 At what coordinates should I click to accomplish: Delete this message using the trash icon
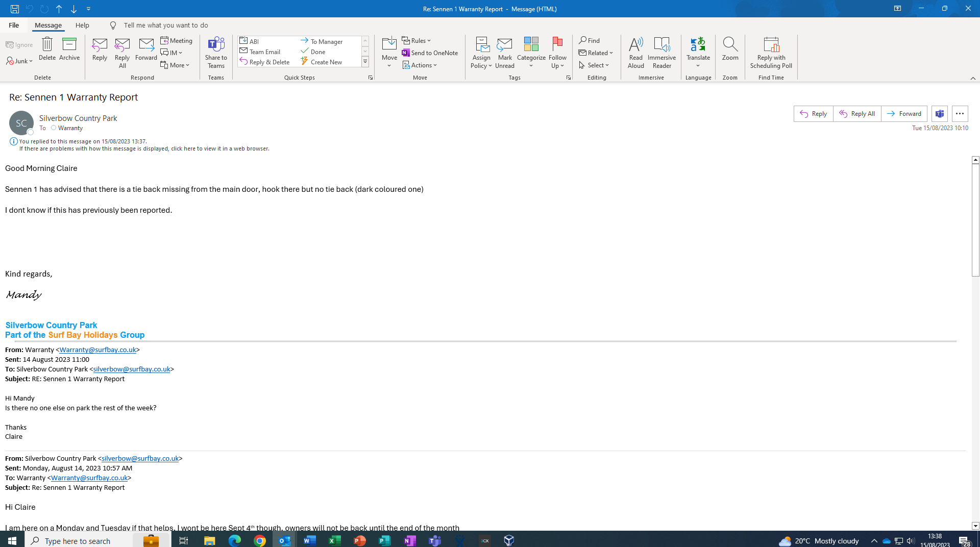coord(47,49)
